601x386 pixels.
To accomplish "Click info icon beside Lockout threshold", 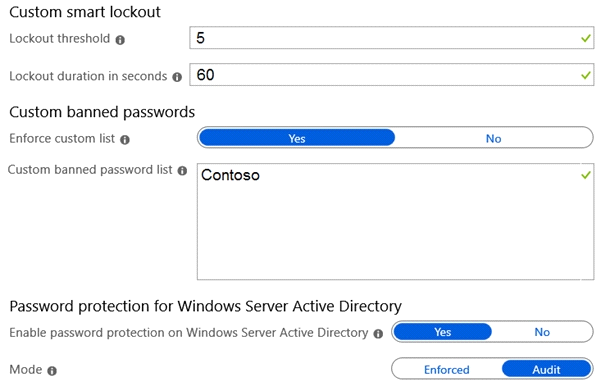I will [x=120, y=40].
